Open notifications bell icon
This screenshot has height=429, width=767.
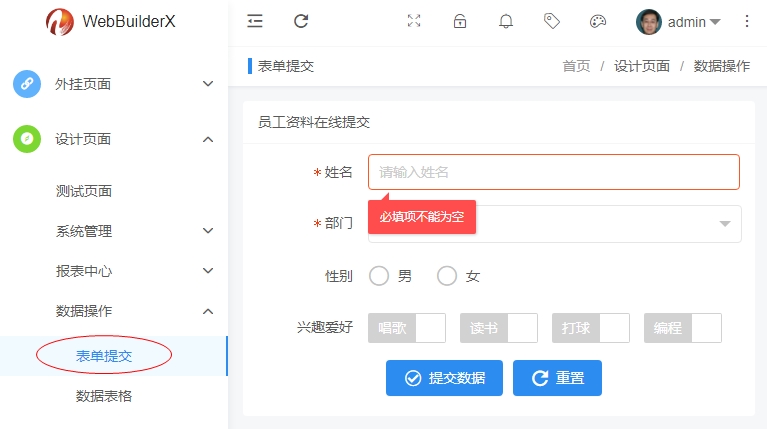point(506,21)
